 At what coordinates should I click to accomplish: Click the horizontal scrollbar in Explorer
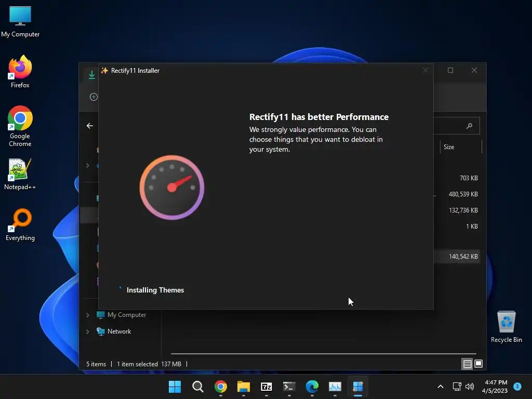coord(323,353)
